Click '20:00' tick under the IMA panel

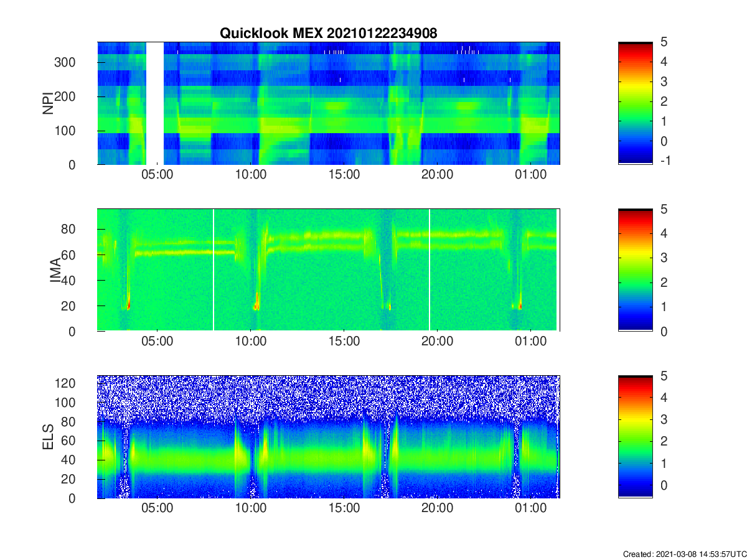tap(437, 342)
